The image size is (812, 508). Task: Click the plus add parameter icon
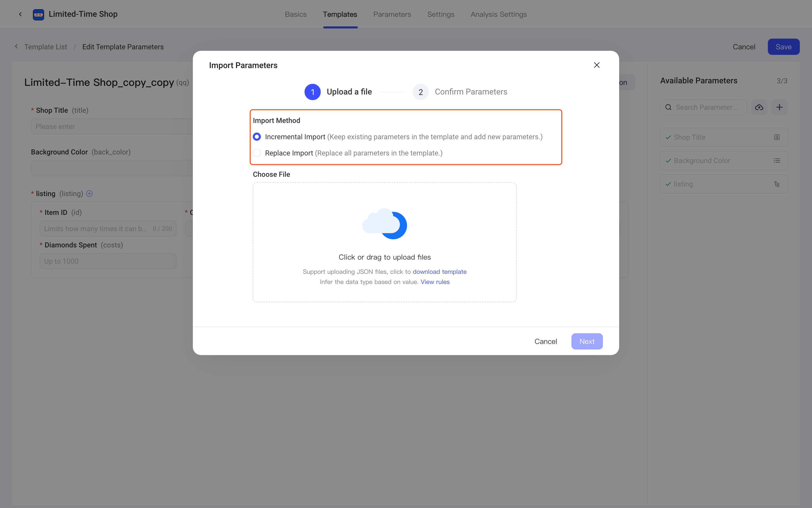[x=779, y=107]
